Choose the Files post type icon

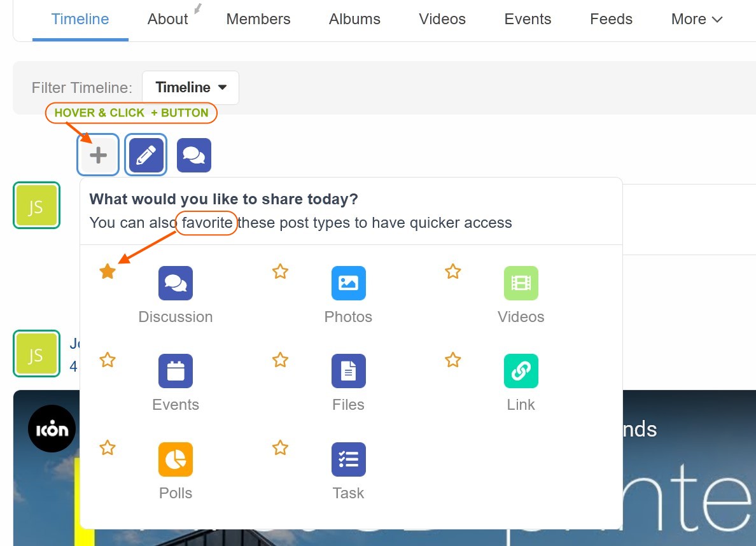point(348,371)
